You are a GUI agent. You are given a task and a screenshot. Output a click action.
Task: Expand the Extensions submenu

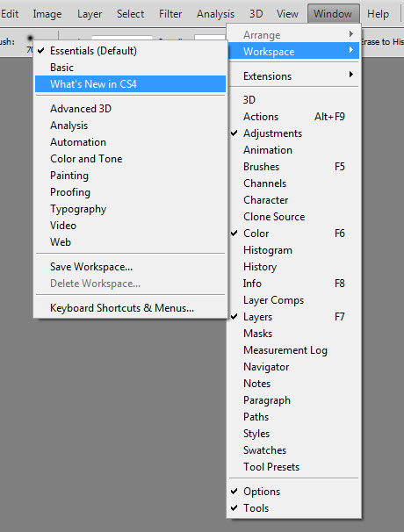tap(293, 76)
